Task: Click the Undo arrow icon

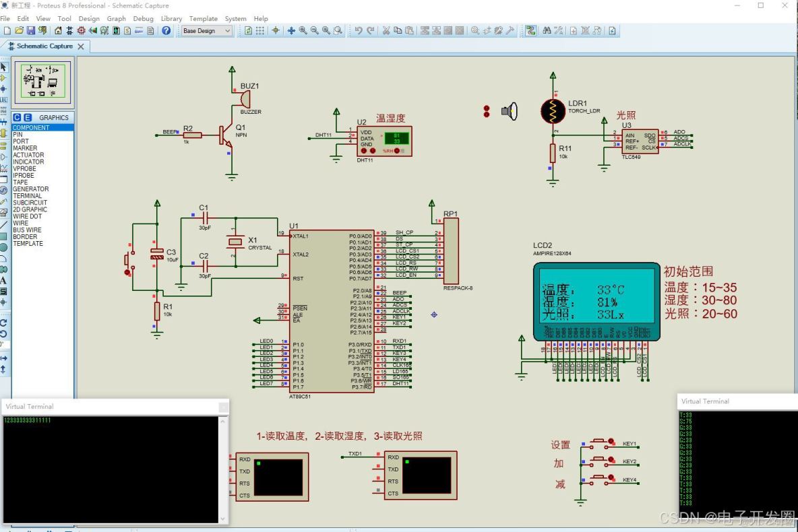Action: tap(359, 31)
